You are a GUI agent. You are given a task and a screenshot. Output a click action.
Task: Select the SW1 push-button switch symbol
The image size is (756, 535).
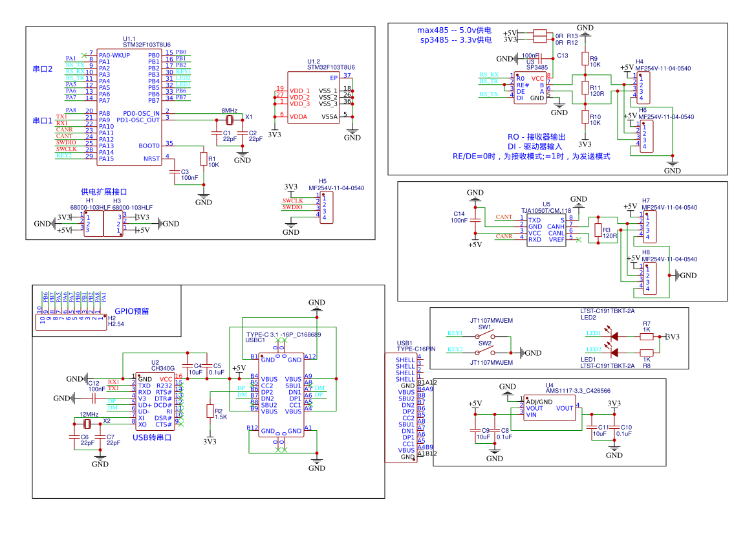point(485,336)
